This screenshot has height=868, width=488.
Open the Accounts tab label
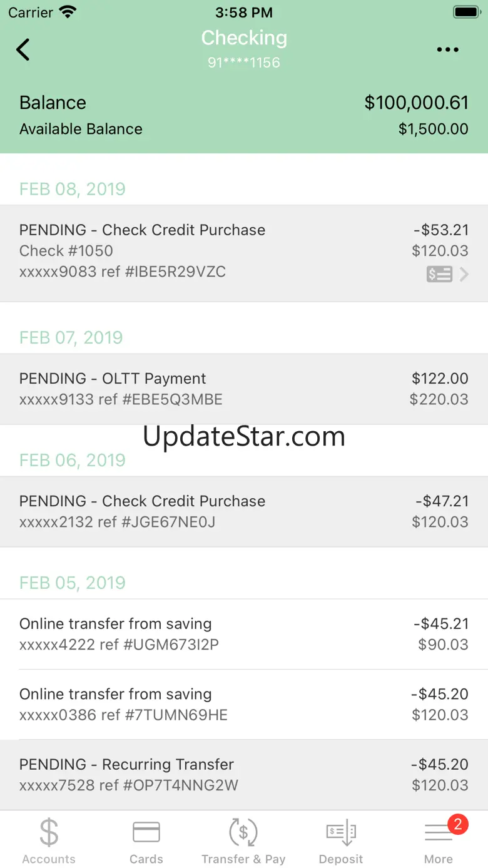coord(49,859)
